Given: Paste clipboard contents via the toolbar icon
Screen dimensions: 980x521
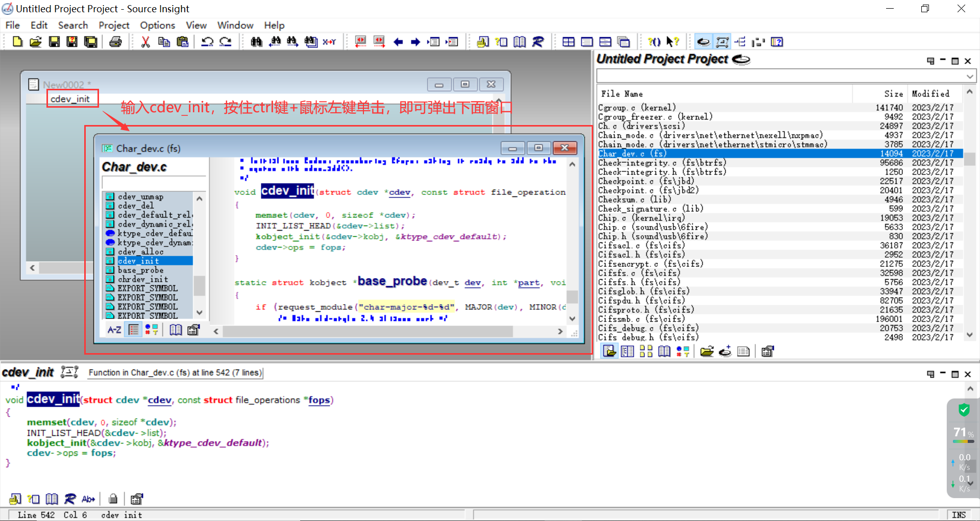Looking at the screenshot, I should [x=182, y=42].
